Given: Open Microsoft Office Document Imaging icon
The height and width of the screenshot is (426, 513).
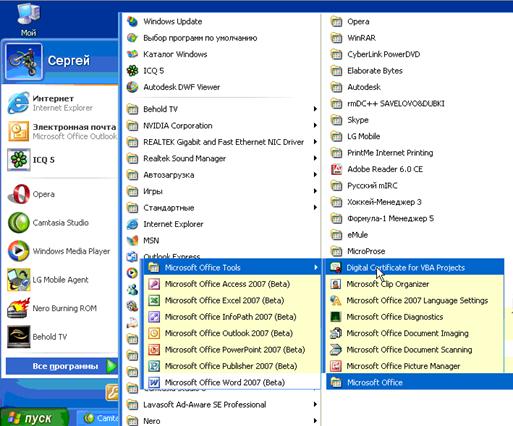Looking at the screenshot, I should point(336,333).
